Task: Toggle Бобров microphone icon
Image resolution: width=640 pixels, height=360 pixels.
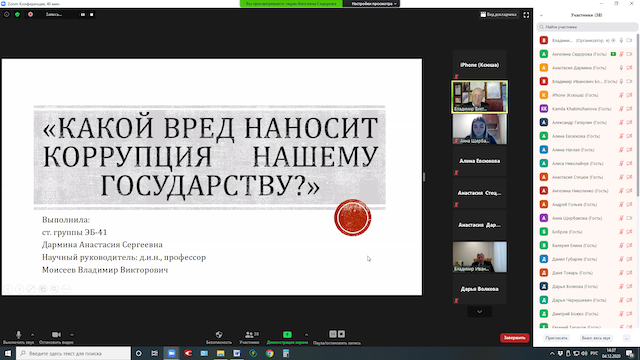Action: tap(621, 232)
